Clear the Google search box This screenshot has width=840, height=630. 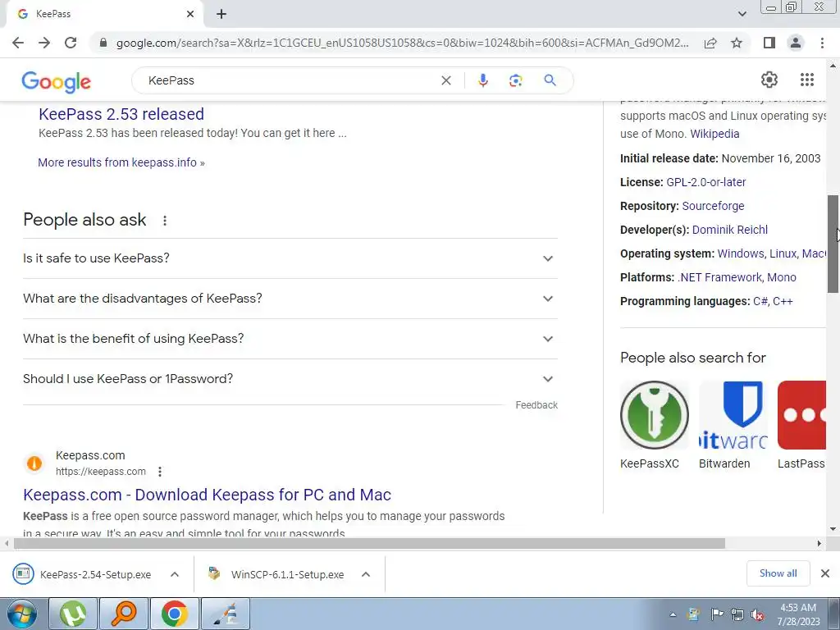point(445,80)
